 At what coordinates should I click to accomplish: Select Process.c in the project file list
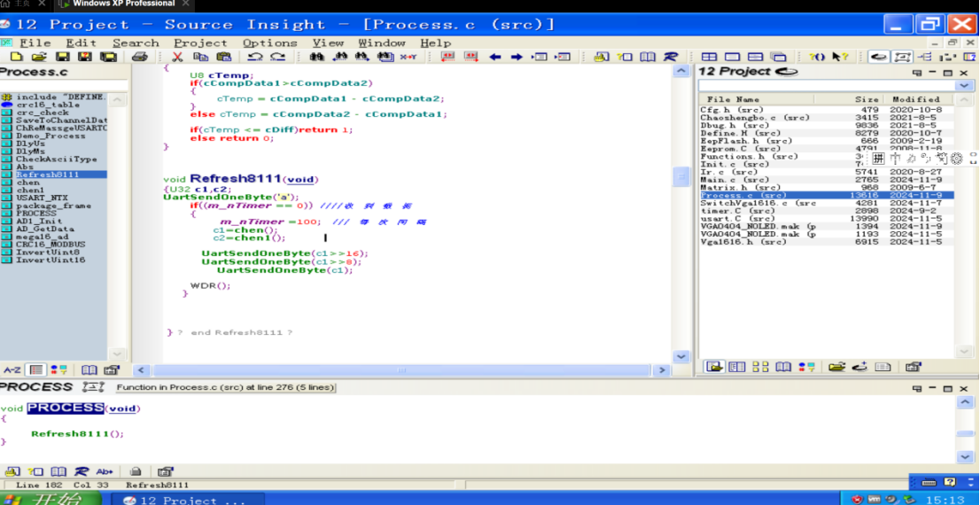(x=743, y=195)
